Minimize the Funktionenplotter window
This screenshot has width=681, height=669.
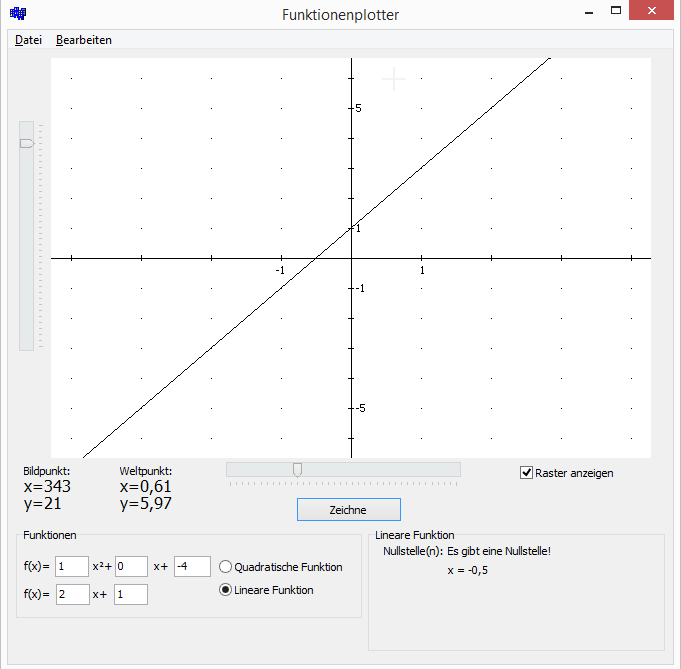(586, 11)
